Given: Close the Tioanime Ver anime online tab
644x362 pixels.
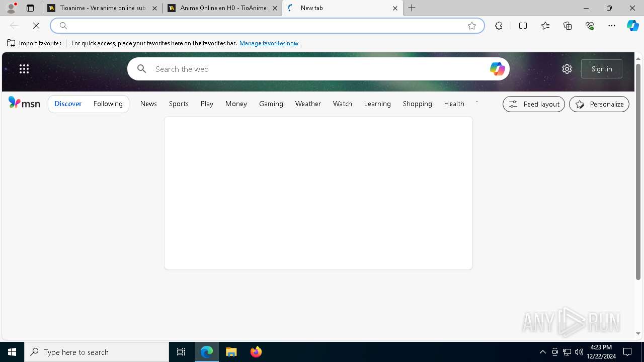Looking at the screenshot, I should click(x=154, y=8).
